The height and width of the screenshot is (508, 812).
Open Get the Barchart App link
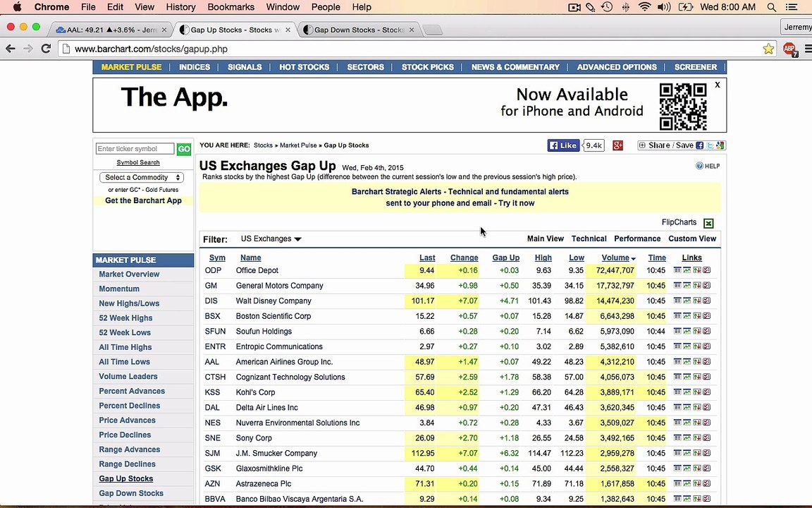coord(144,200)
